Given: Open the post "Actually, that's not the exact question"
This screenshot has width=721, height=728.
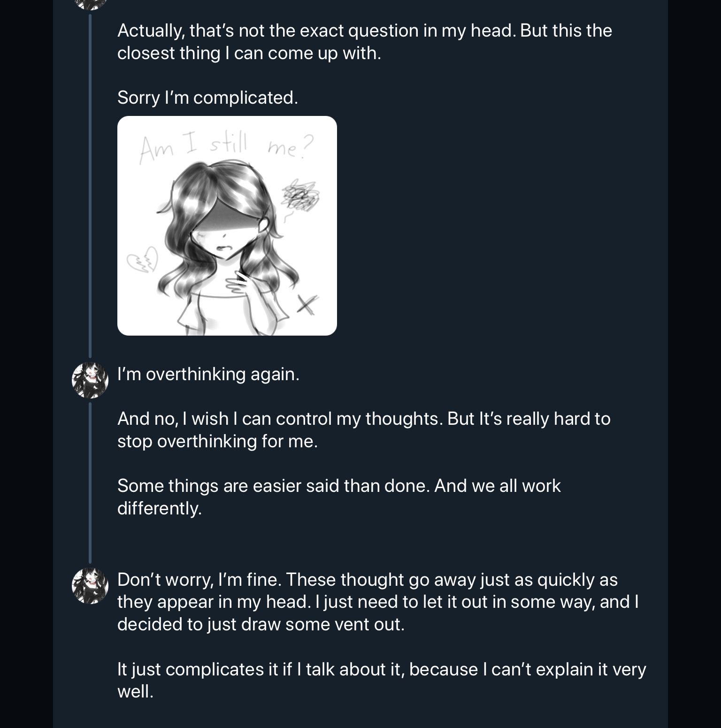Looking at the screenshot, I should [x=364, y=42].
